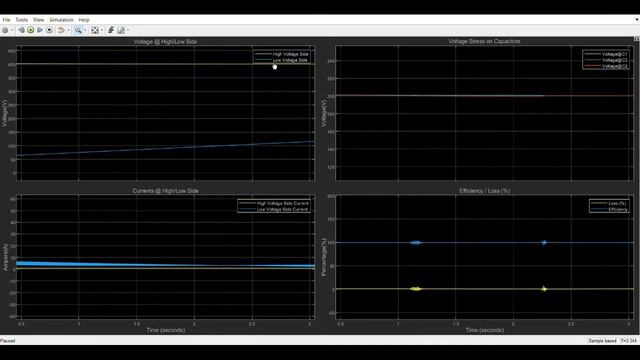The image size is (640, 360).
Task: Open Configuration Properties gear icon
Action: pos(5,30)
